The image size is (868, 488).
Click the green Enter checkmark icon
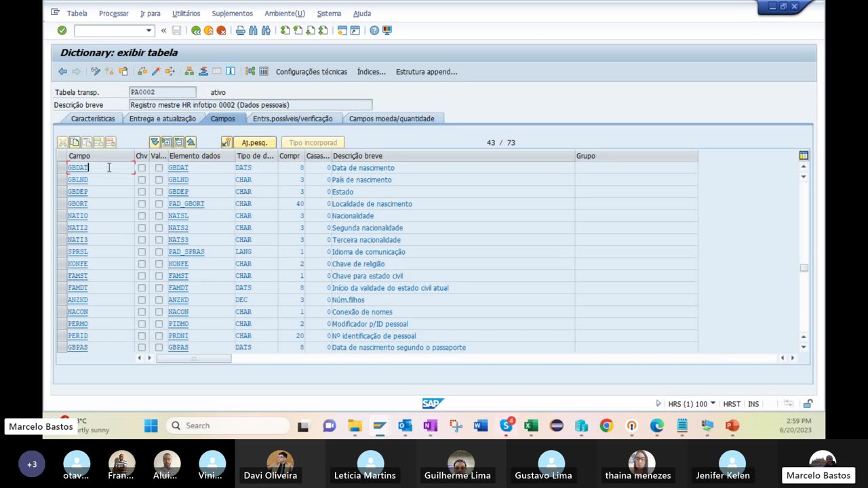tap(62, 30)
